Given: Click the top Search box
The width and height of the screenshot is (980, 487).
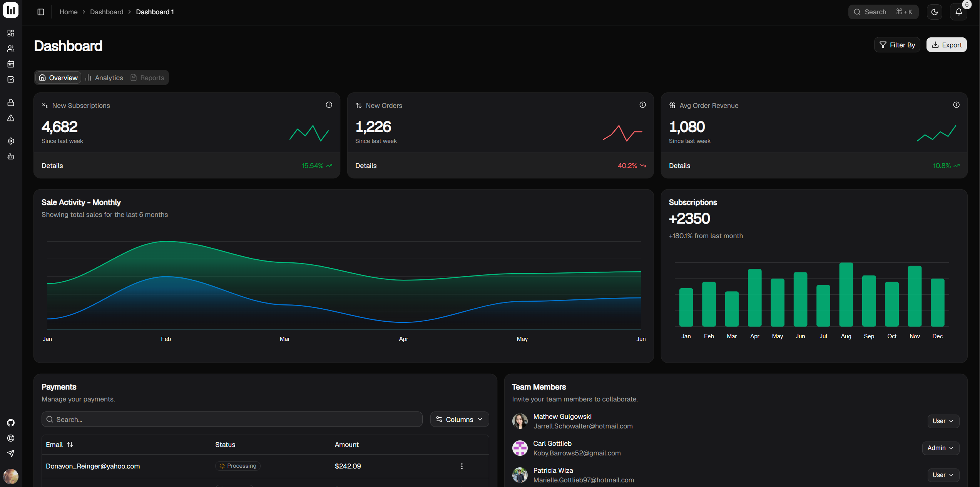Looking at the screenshot, I should [x=883, y=12].
